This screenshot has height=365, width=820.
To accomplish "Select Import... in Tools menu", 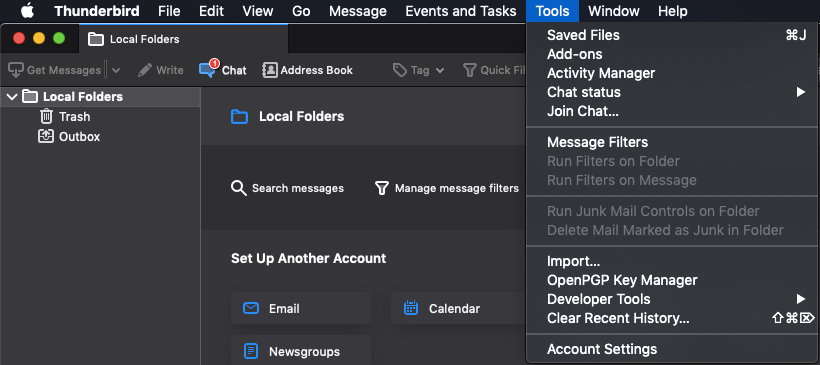I will 673,261.
